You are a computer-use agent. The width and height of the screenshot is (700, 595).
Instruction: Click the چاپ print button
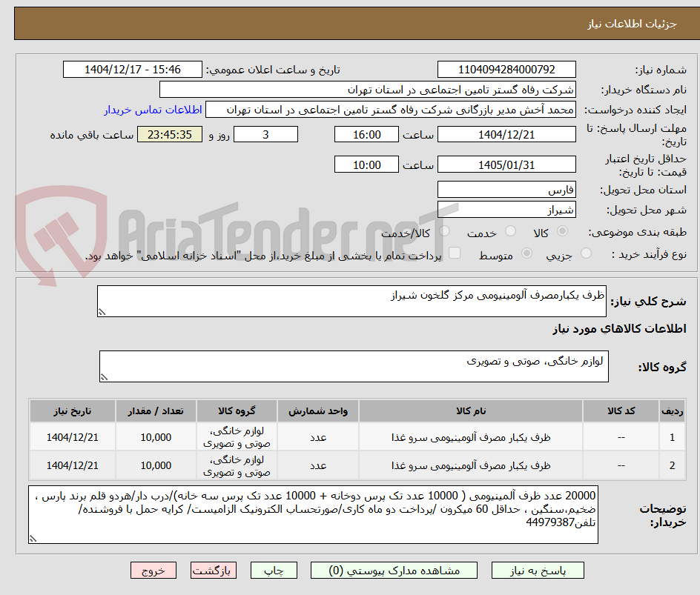pos(274,571)
